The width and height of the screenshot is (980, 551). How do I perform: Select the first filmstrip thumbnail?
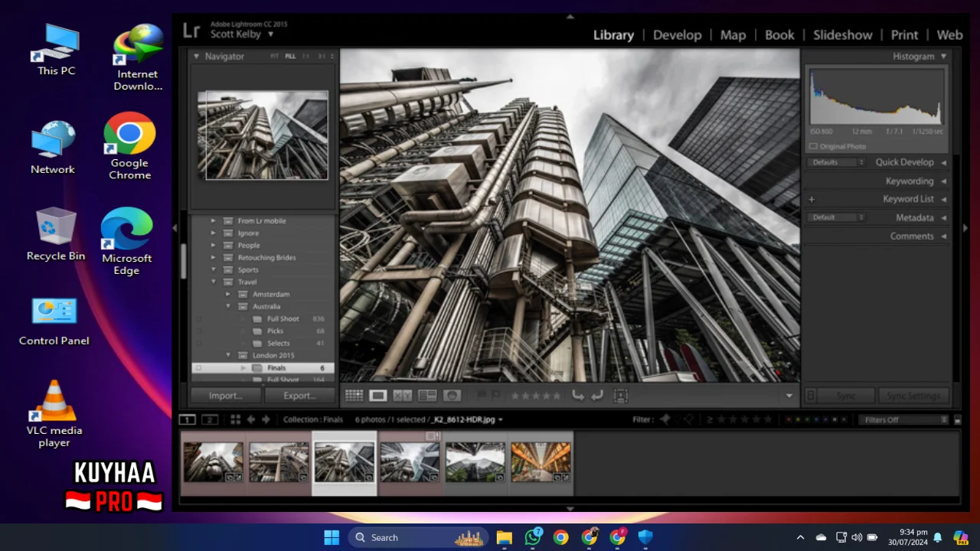[x=213, y=461]
